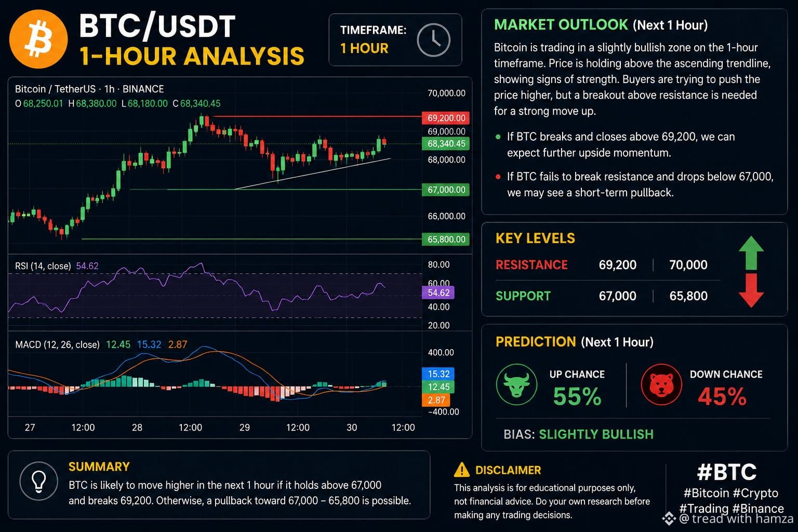Click the High value 68,380.00

(x=96, y=103)
